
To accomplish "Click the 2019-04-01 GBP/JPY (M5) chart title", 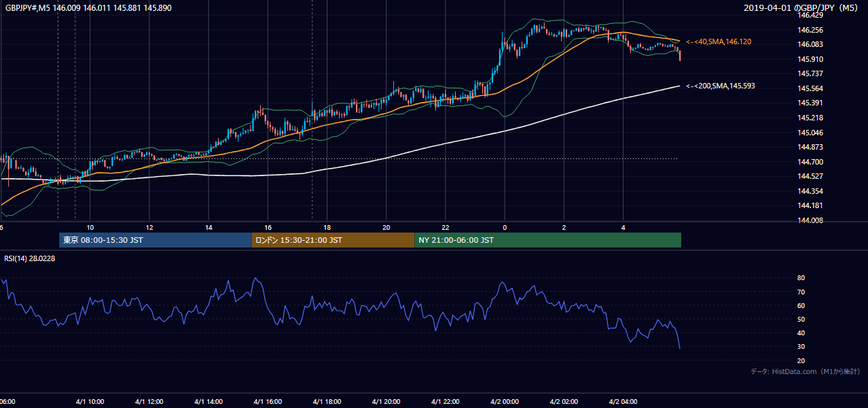I will (x=801, y=8).
